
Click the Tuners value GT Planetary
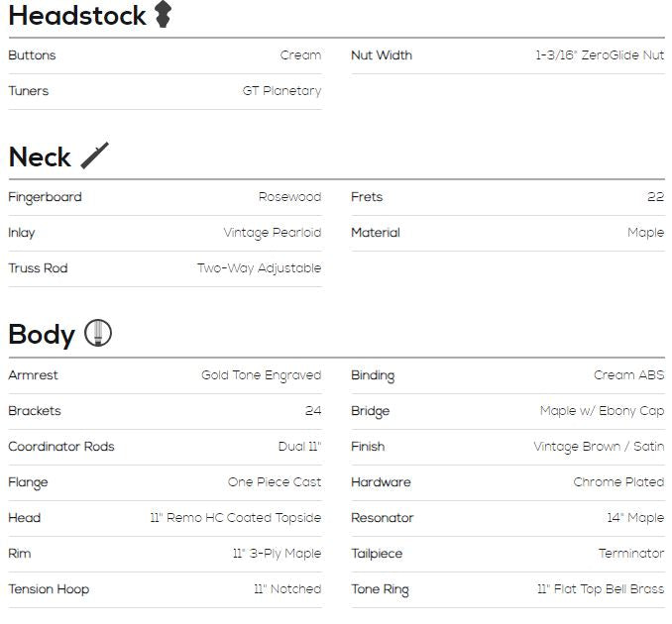(281, 91)
